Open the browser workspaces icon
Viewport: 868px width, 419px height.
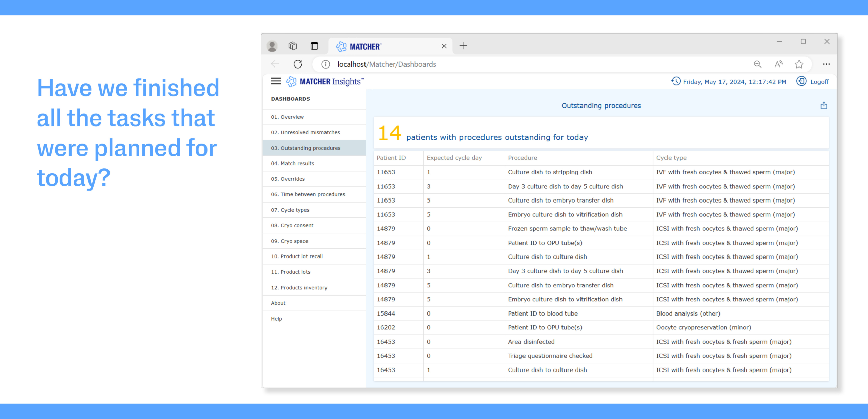click(x=293, y=46)
